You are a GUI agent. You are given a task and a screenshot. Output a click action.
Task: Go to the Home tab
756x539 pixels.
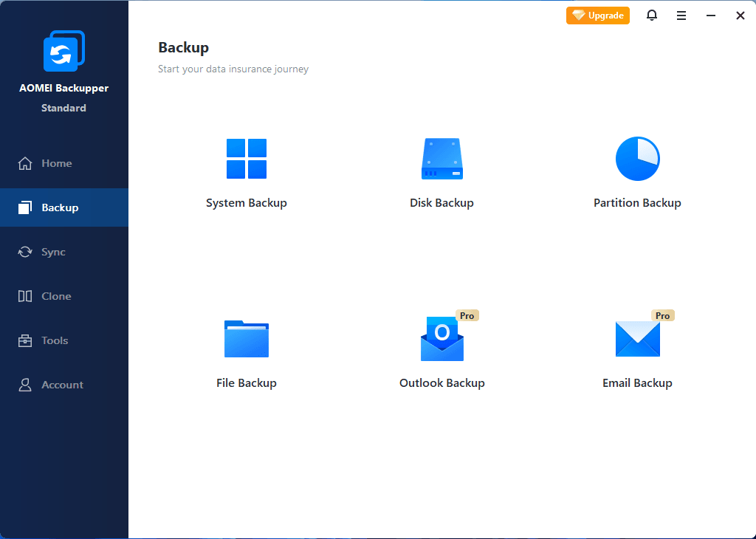pos(56,163)
